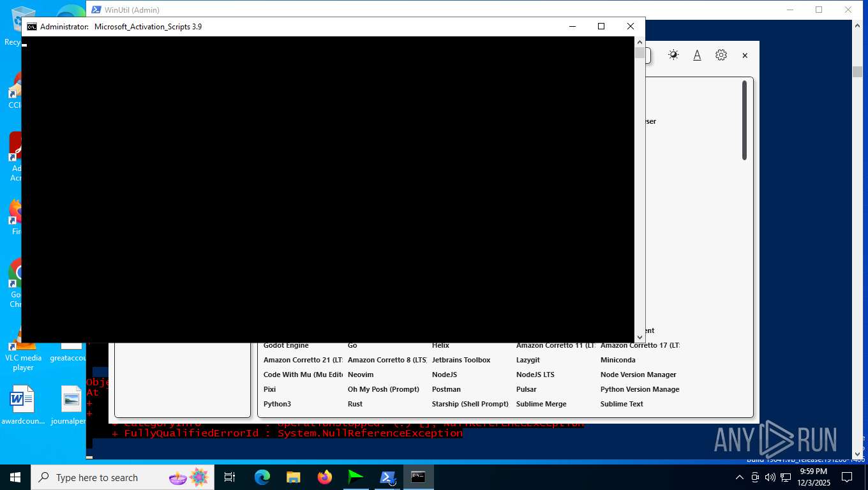Switch to Command Prompt taskbar window
The image size is (868, 490).
tap(418, 477)
